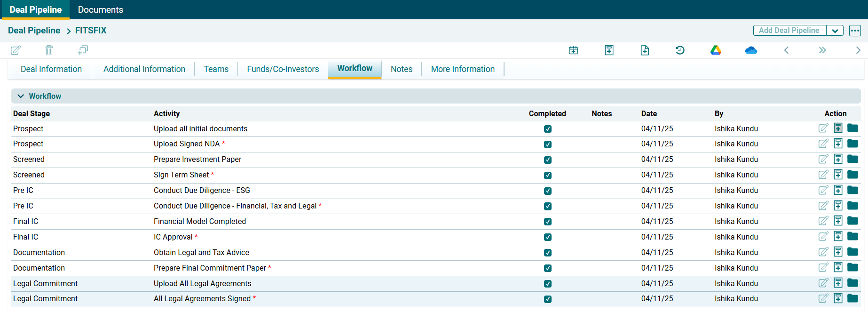The width and height of the screenshot is (868, 312).
Task: Uncheck Completed for Upload Signed NDA
Action: pos(548,144)
